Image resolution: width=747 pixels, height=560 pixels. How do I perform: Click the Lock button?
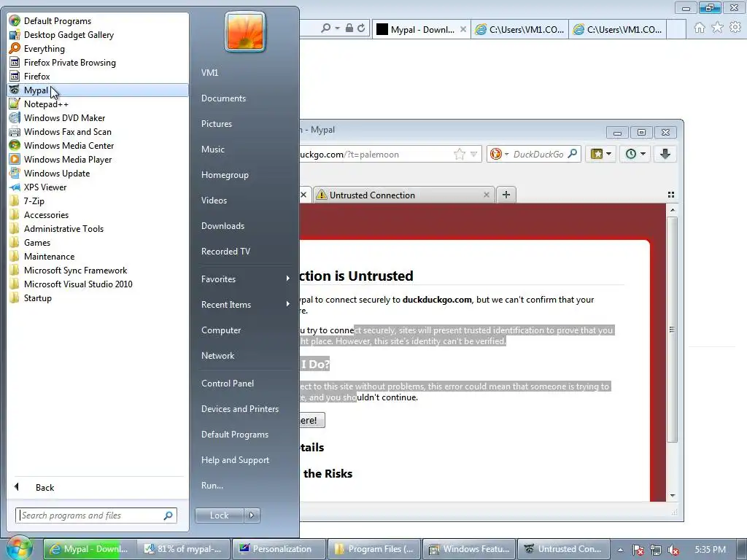point(219,516)
